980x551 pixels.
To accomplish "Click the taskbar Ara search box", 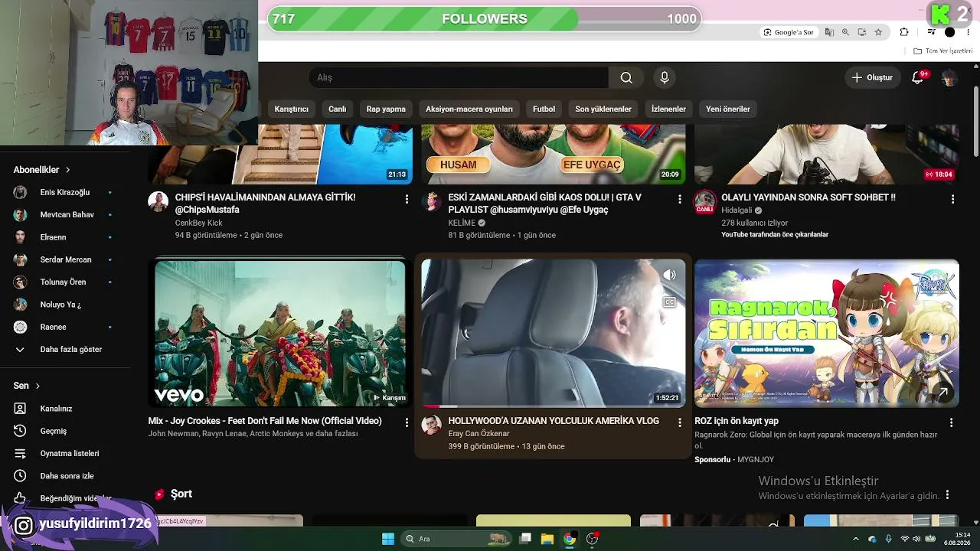I will (x=456, y=539).
